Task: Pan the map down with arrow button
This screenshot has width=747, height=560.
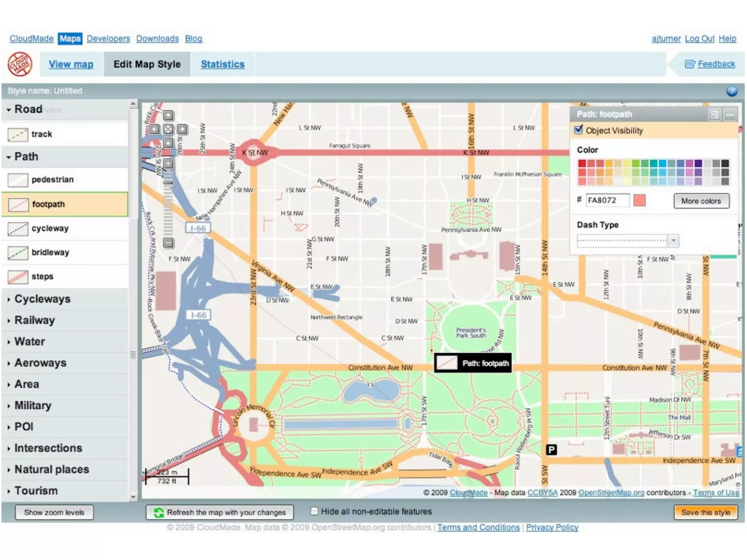Action: point(168,143)
